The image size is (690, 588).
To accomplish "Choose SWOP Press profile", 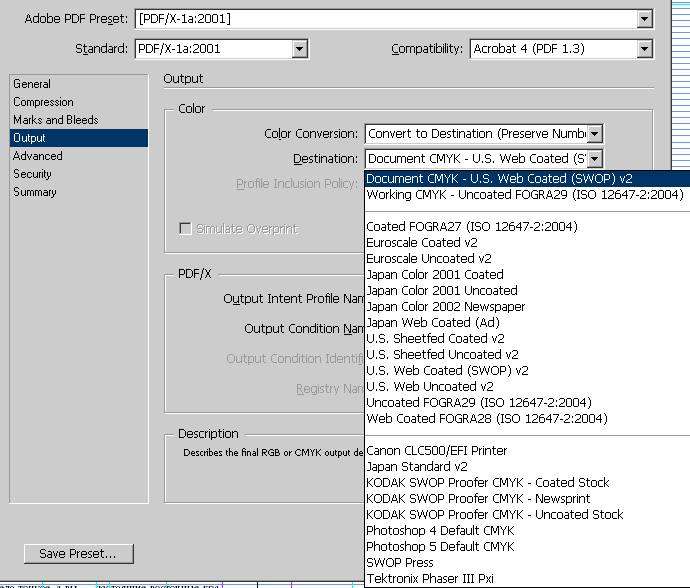I will (x=527, y=562).
